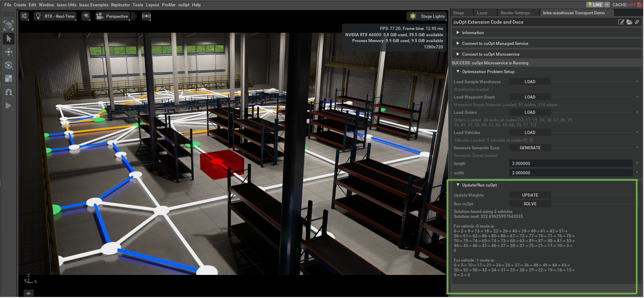Click the toolbar drag handle grip
Viewport: 644px width, 298px height.
click(x=9, y=14)
